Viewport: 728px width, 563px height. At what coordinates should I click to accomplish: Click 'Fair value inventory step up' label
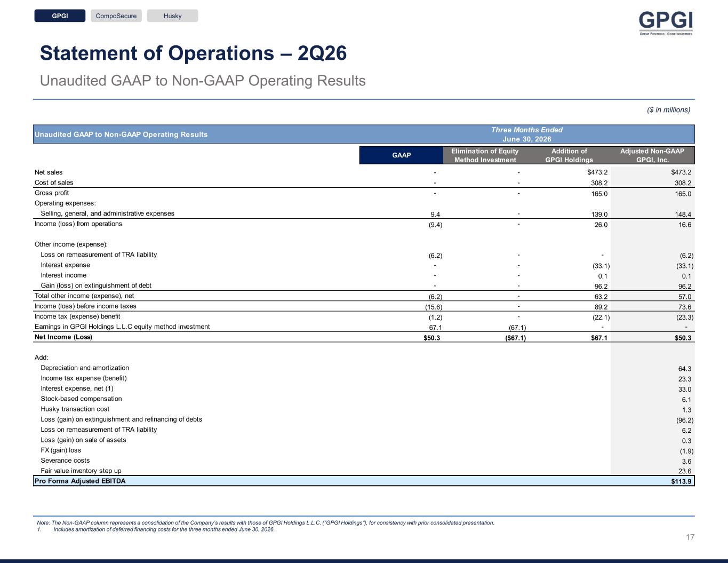[x=81, y=471]
